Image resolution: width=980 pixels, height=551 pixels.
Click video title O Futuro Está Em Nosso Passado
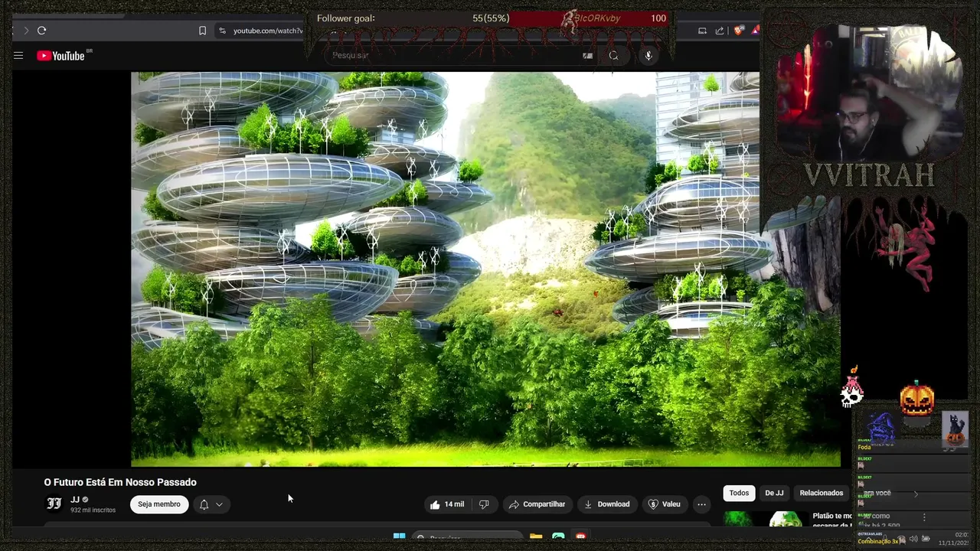tap(120, 482)
